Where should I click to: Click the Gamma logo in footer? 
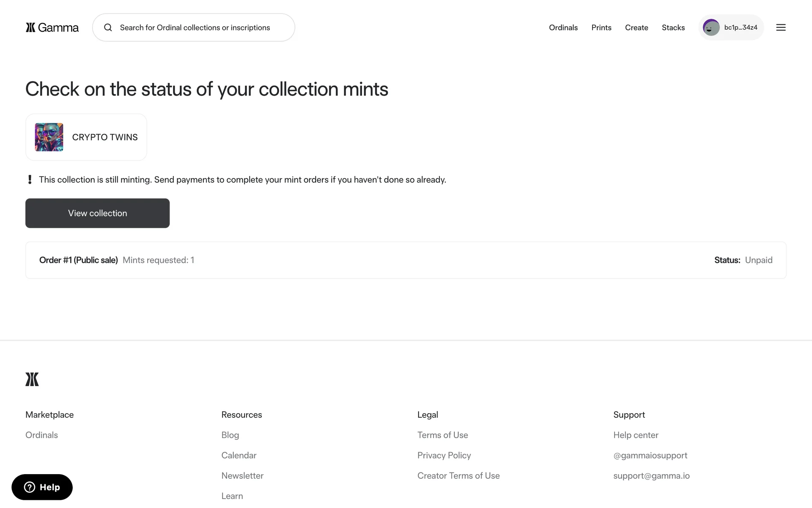[x=32, y=379]
